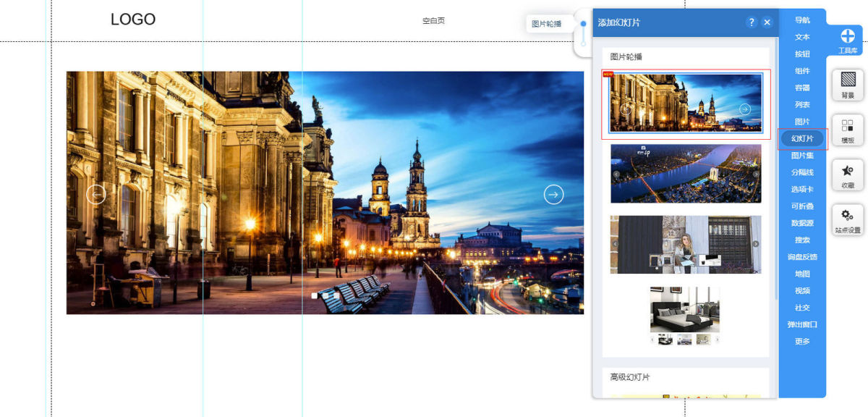Click the 空白页 navigation item
The width and height of the screenshot is (868, 417).
coord(433,20)
